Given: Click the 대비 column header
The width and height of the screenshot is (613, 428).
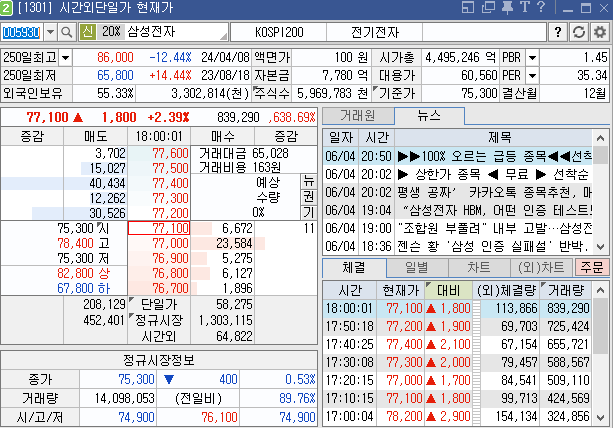Looking at the screenshot, I should click(448, 290).
